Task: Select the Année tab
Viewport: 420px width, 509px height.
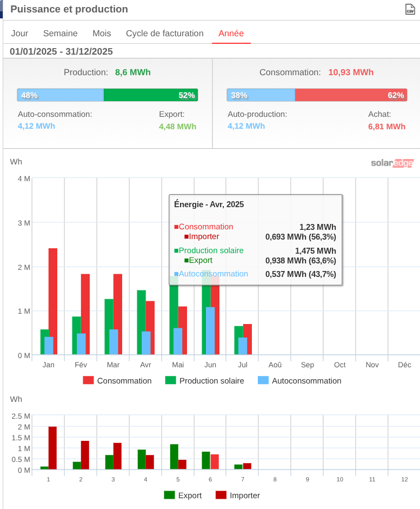Action: pos(231,34)
